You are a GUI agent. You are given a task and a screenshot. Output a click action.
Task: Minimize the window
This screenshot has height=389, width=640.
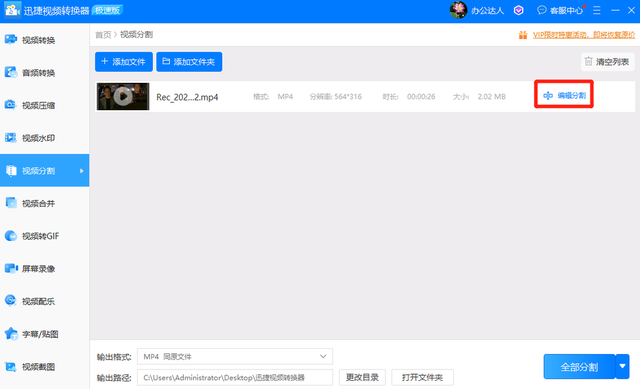click(x=615, y=10)
